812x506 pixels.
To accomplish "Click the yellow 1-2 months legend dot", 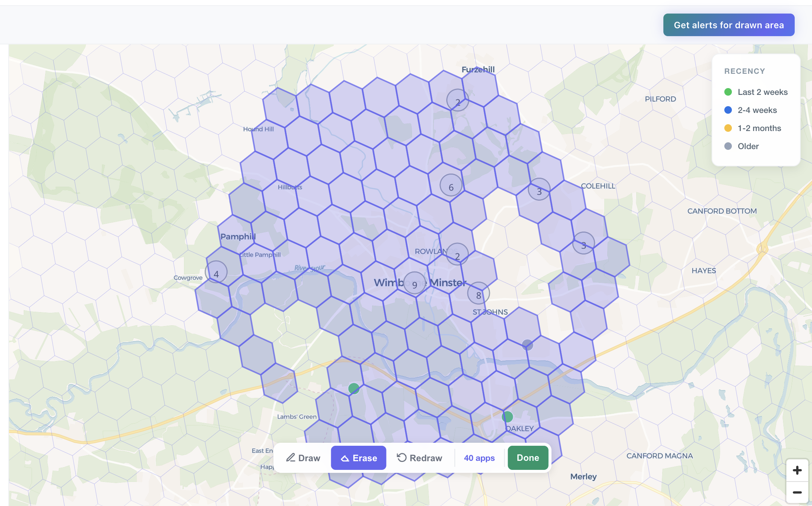I will coord(728,128).
